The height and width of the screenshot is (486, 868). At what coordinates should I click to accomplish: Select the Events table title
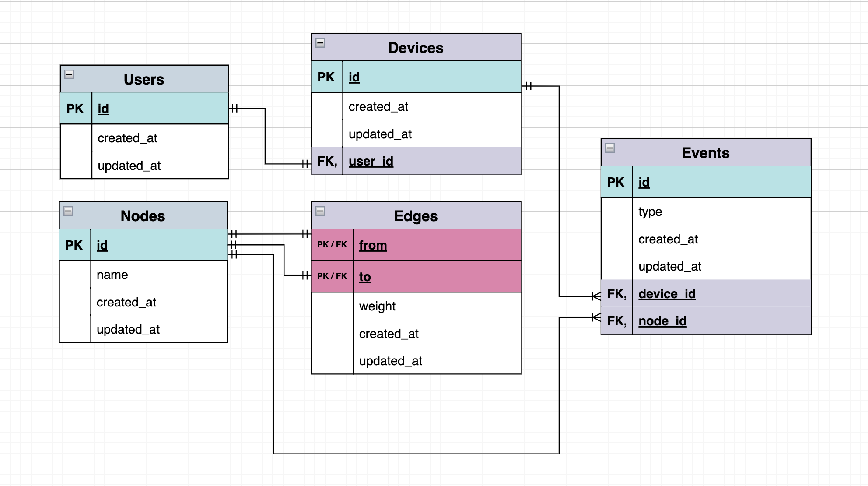(706, 153)
